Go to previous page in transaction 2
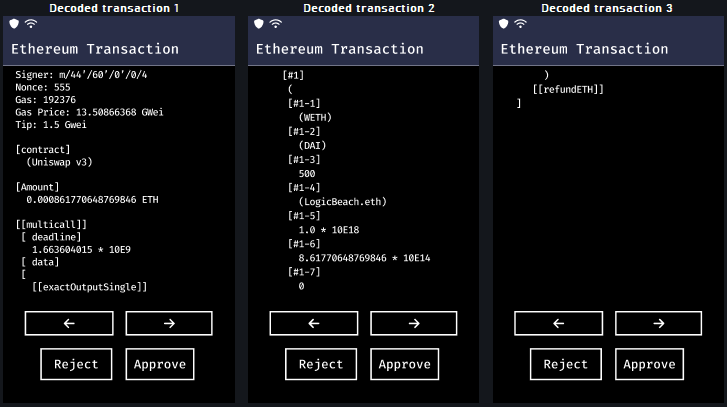 (x=313, y=323)
